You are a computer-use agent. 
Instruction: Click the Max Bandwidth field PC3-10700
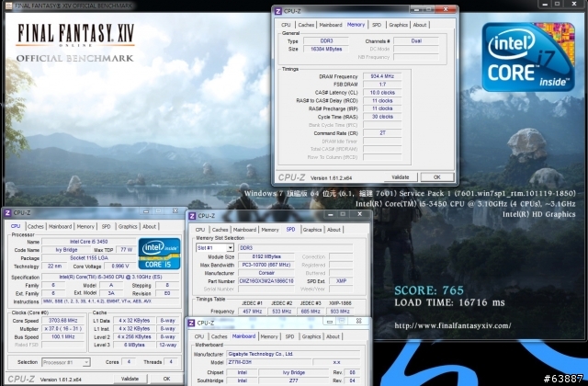266,265
